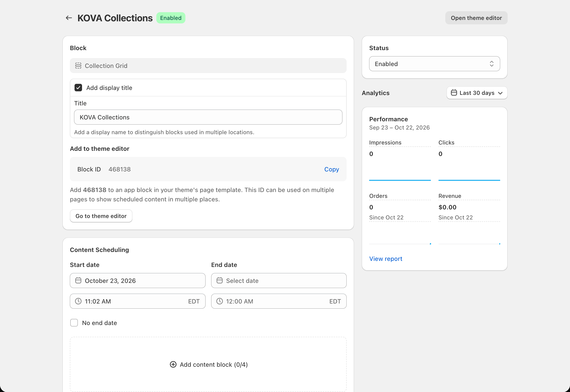Click the calendar icon beside Last 30 days
Image resolution: width=570 pixels, height=392 pixels.
[454, 92]
